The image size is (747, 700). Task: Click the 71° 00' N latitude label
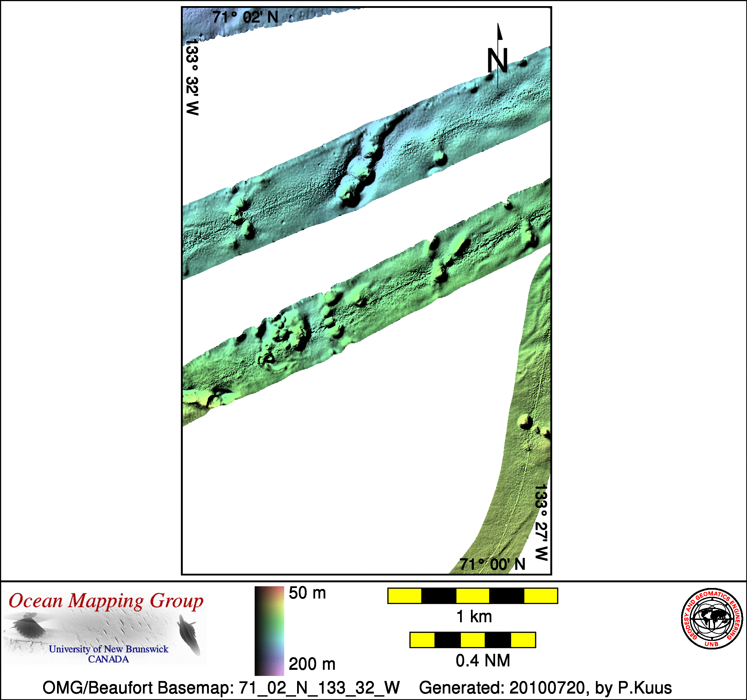click(492, 564)
